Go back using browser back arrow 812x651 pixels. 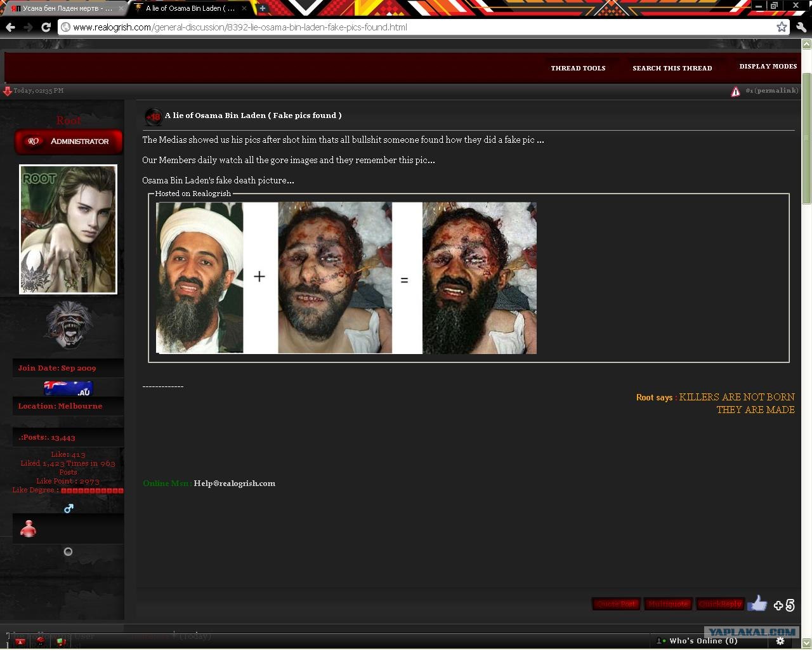click(x=10, y=27)
